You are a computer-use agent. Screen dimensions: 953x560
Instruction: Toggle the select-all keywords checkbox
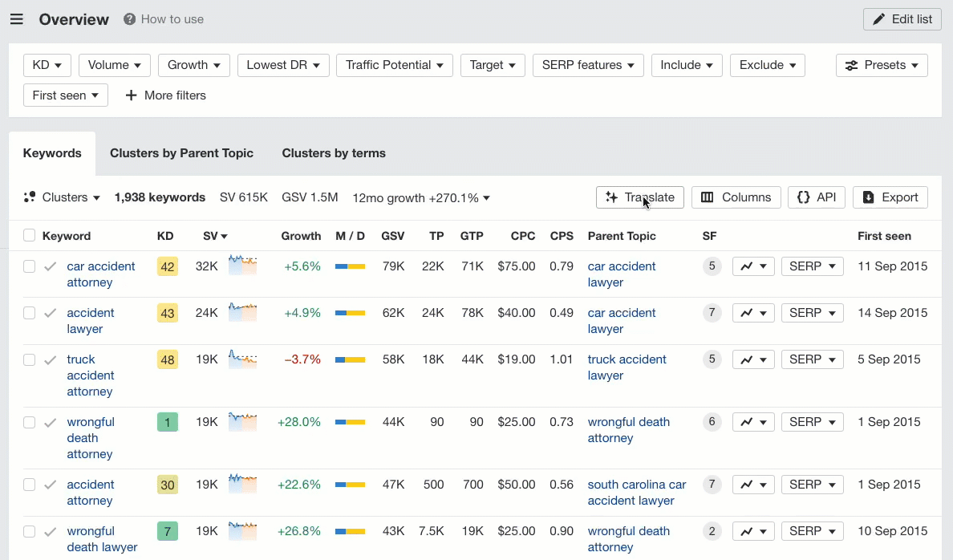29,235
